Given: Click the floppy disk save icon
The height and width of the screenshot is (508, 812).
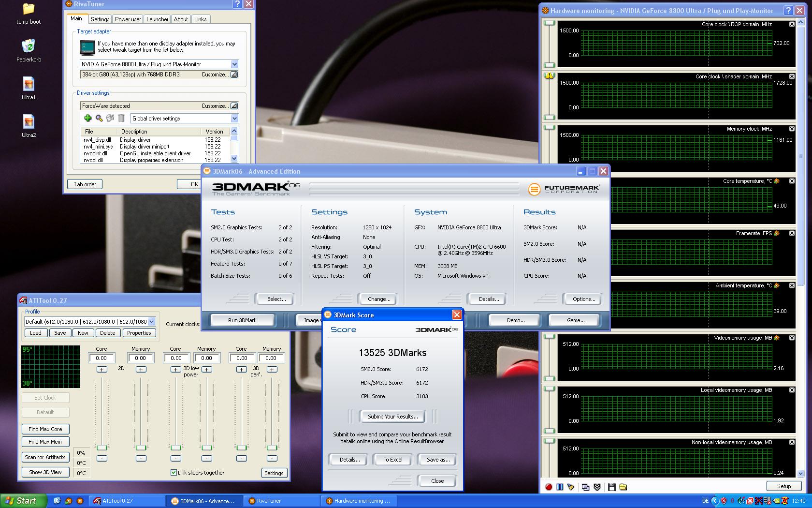Looking at the screenshot, I should pyautogui.click(x=611, y=487).
